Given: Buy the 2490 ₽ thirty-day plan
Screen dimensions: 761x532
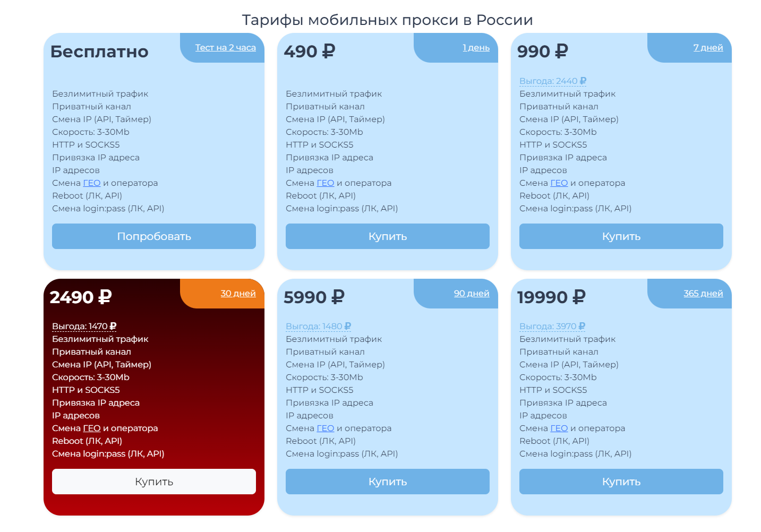Looking at the screenshot, I should [x=154, y=482].
